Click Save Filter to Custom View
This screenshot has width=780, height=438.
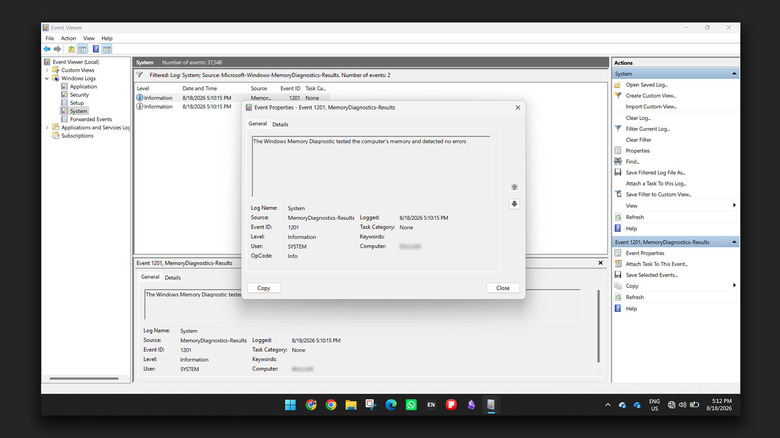coord(658,195)
